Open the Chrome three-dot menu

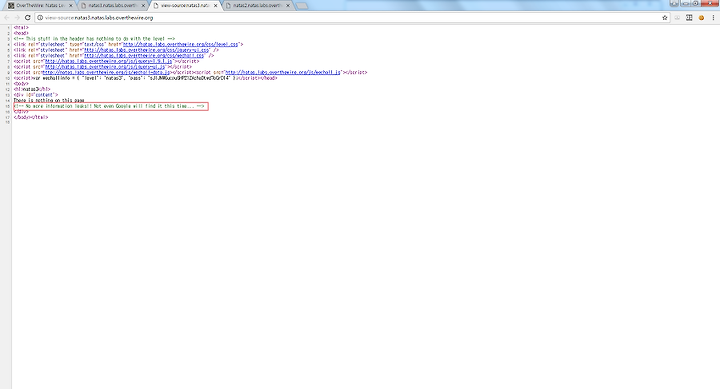713,18
